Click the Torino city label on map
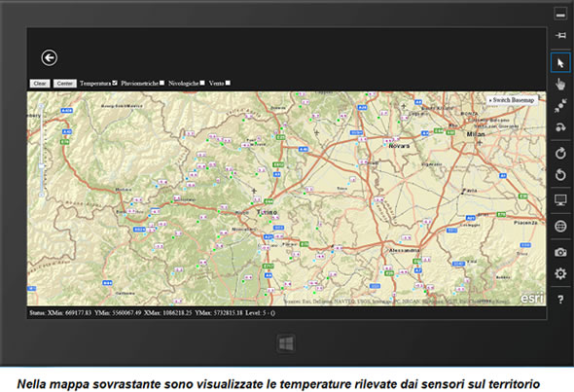Image resolution: width=574 pixels, height=392 pixels. click(267, 212)
